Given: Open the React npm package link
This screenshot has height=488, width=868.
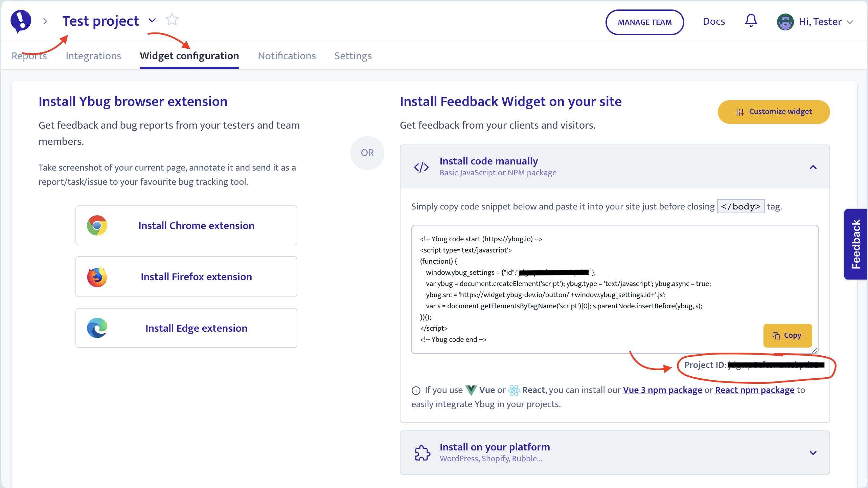Looking at the screenshot, I should pyautogui.click(x=755, y=390).
